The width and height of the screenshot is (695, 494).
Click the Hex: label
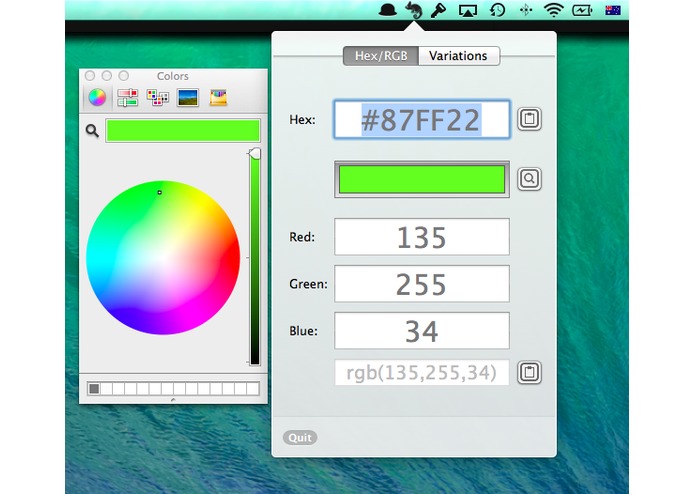click(x=302, y=120)
